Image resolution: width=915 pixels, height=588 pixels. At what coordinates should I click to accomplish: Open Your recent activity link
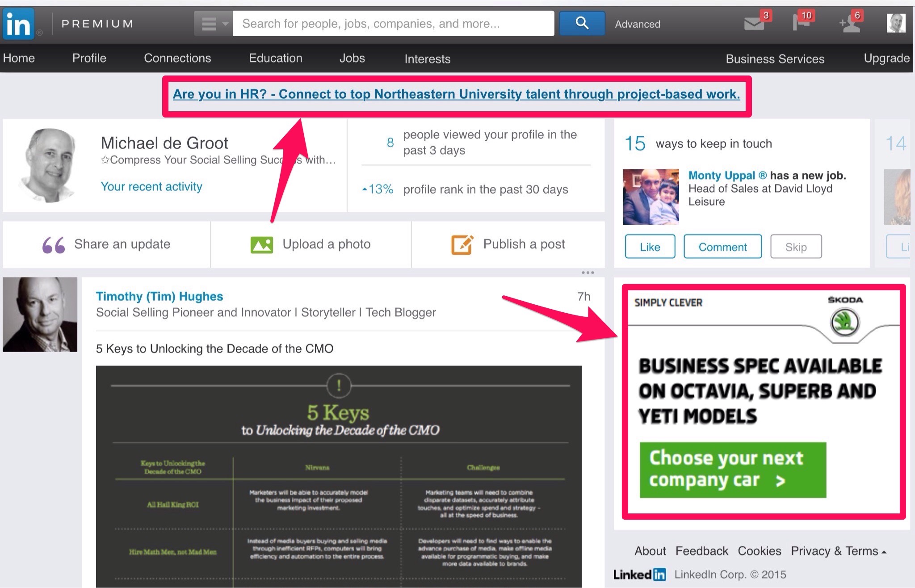click(x=151, y=186)
